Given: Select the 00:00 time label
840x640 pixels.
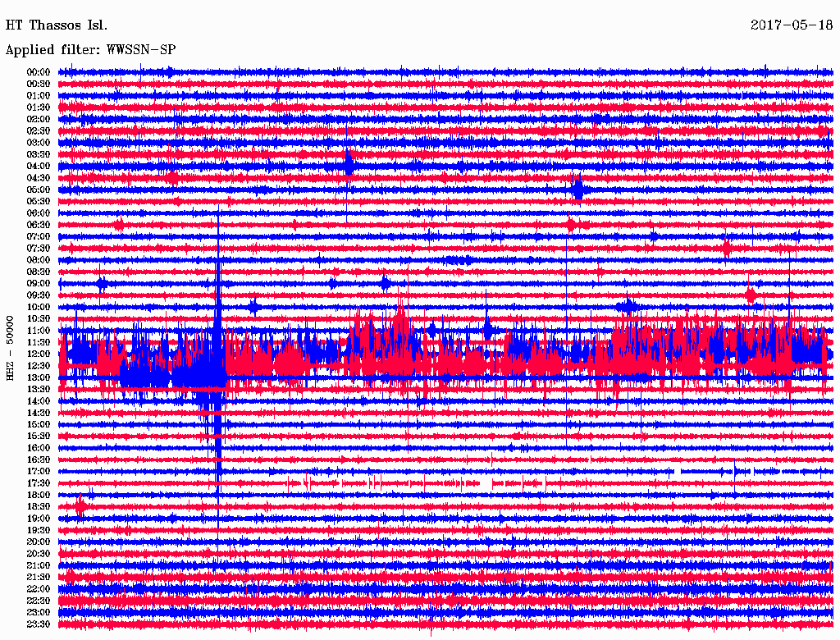Looking at the screenshot, I should tap(39, 72).
